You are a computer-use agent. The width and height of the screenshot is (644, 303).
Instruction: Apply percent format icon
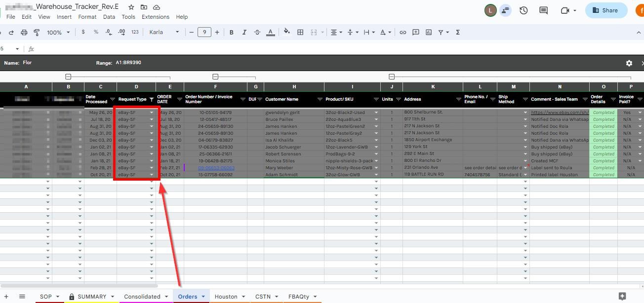point(96,32)
